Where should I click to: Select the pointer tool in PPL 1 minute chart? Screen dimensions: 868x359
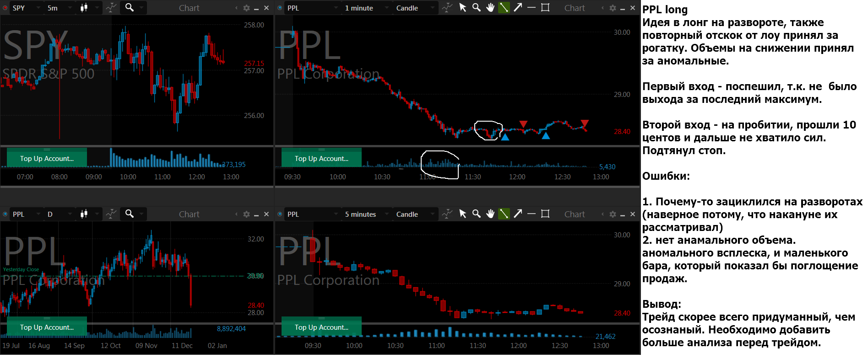[x=463, y=8]
